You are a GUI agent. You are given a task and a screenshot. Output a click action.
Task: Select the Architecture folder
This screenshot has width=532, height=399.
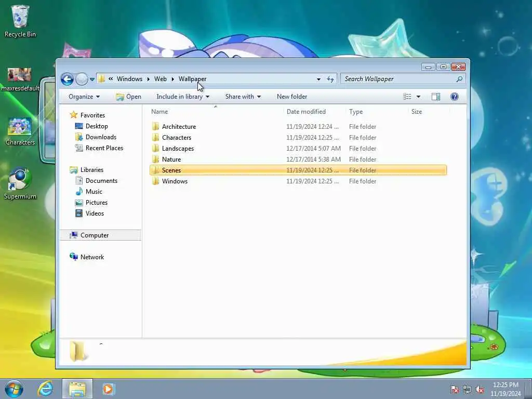point(179,127)
